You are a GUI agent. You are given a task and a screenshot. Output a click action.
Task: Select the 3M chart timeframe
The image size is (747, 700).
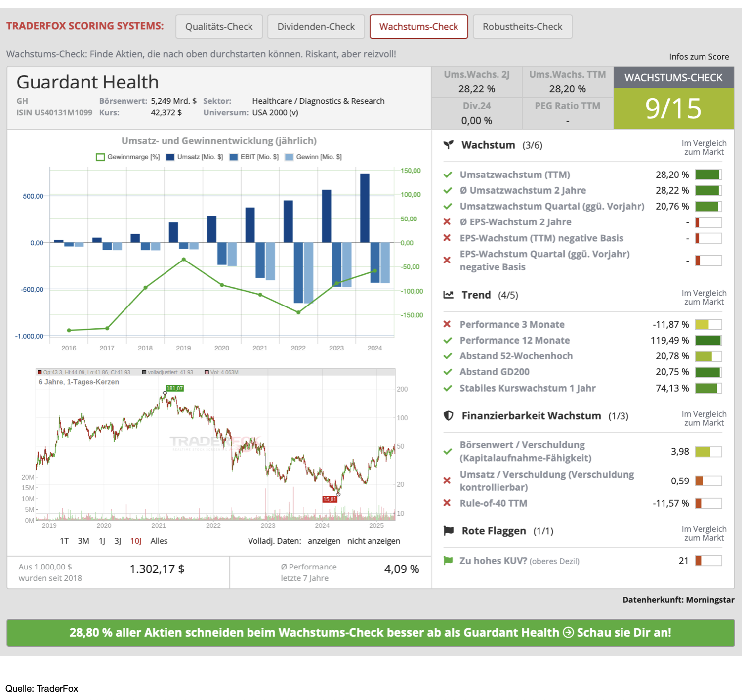point(83,541)
